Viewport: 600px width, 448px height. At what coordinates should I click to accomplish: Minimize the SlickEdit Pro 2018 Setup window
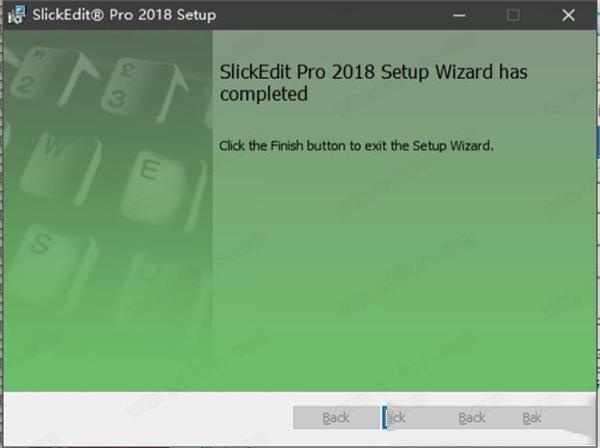[x=459, y=16]
